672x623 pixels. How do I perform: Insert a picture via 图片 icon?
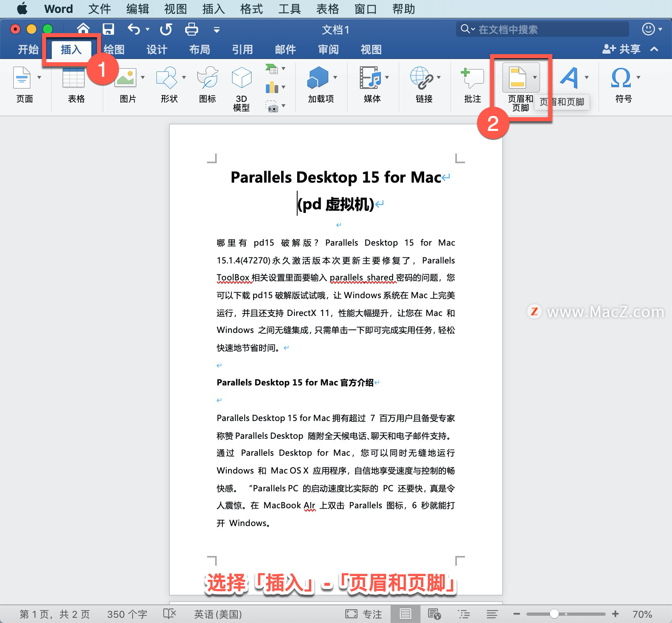[x=125, y=78]
